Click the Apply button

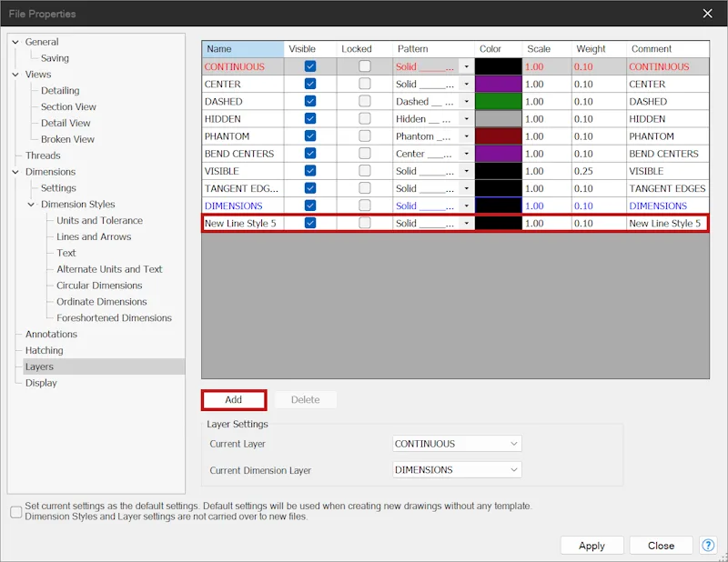coord(591,546)
